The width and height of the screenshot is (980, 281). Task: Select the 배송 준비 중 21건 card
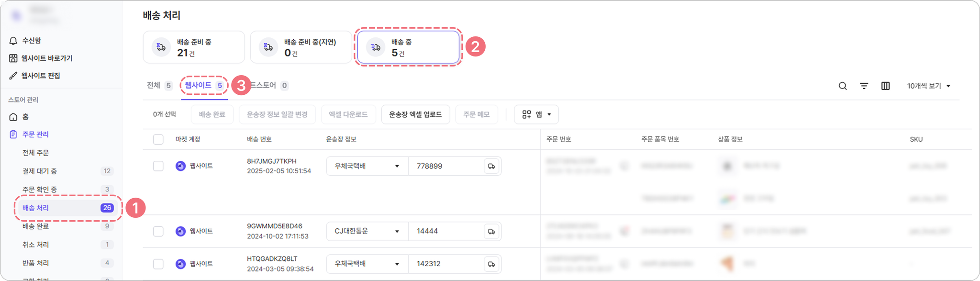194,47
